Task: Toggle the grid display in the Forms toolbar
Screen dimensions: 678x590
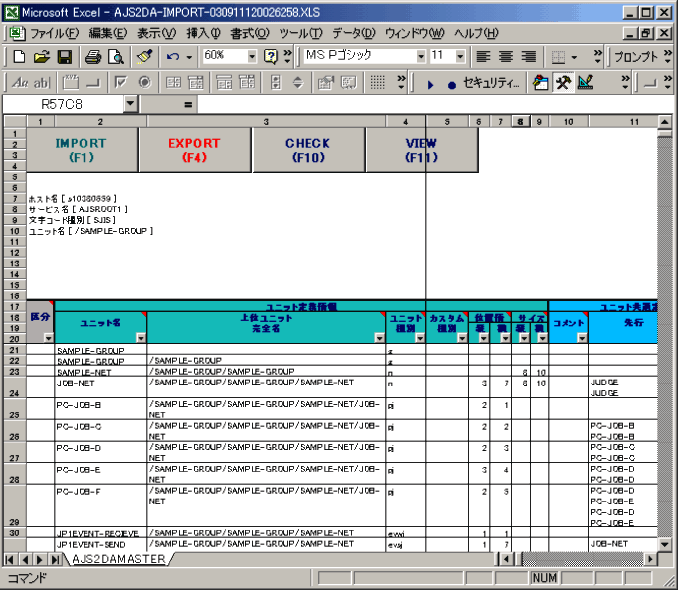Action: click(377, 82)
